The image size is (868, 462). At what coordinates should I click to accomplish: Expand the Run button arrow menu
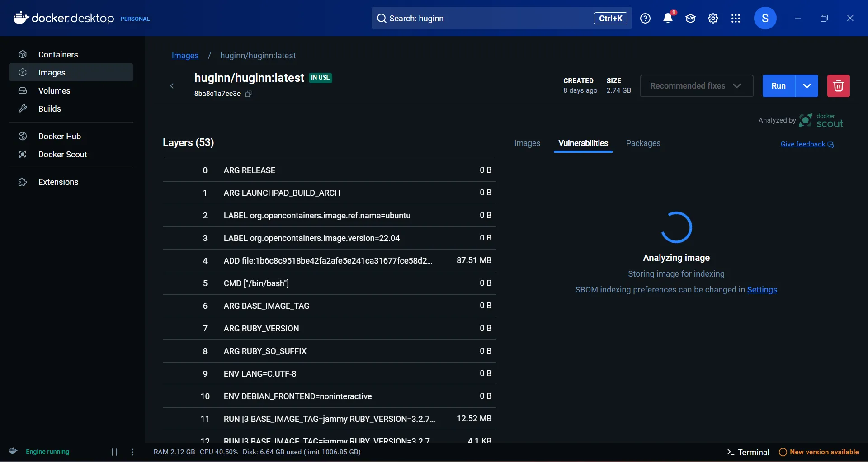(807, 86)
